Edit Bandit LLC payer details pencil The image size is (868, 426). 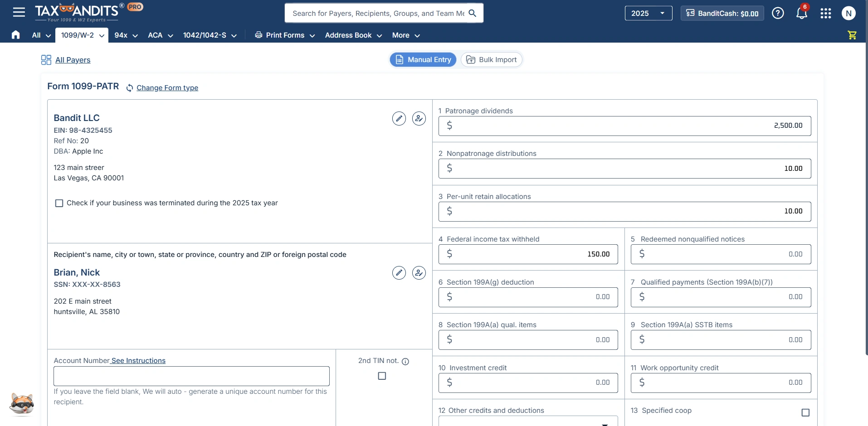click(399, 119)
